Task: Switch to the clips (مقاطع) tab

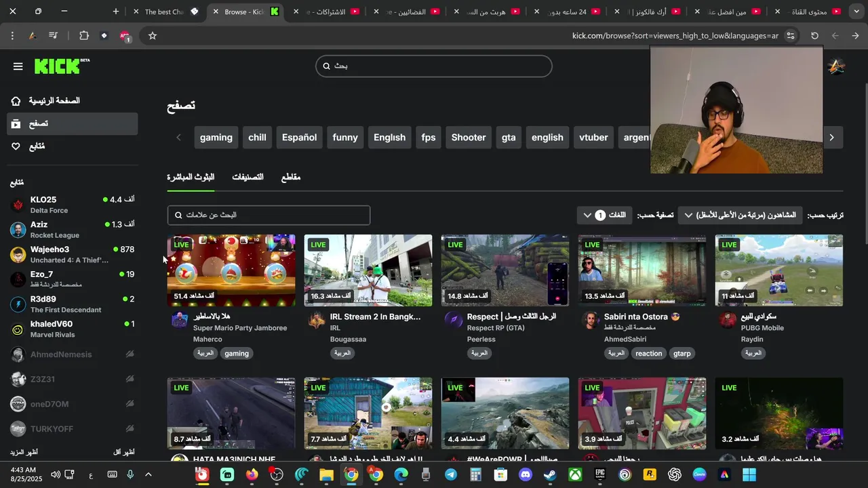Action: [x=291, y=177]
